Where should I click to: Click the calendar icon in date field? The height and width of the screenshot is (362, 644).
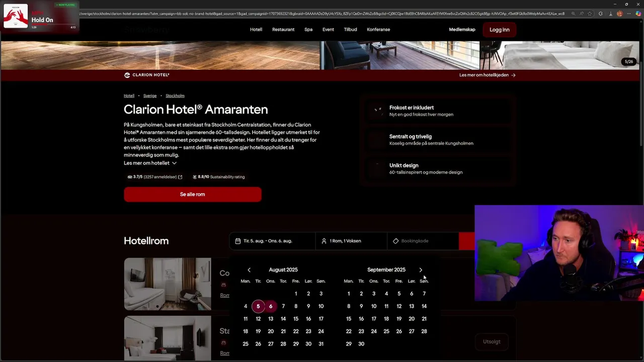pyautogui.click(x=238, y=241)
